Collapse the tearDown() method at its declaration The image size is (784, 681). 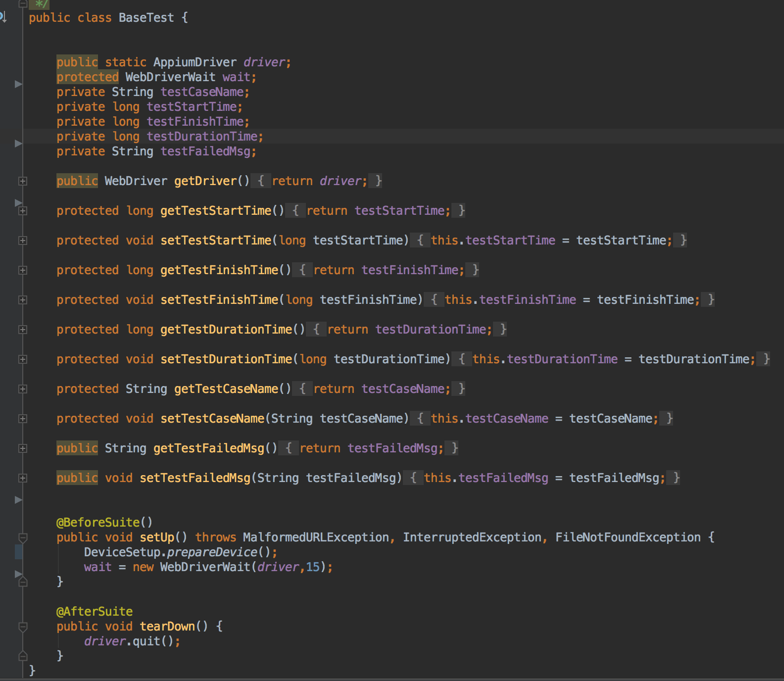[x=23, y=627]
